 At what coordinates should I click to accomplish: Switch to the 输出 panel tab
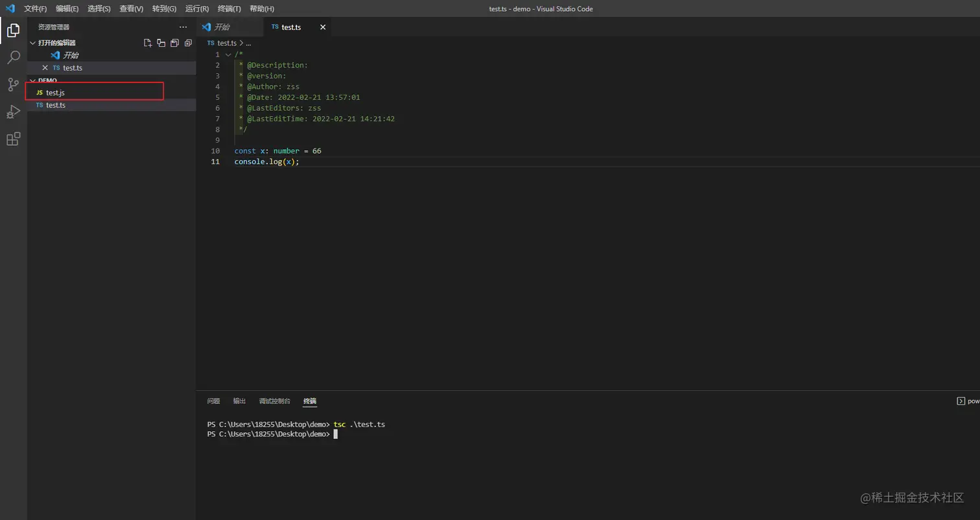tap(239, 401)
